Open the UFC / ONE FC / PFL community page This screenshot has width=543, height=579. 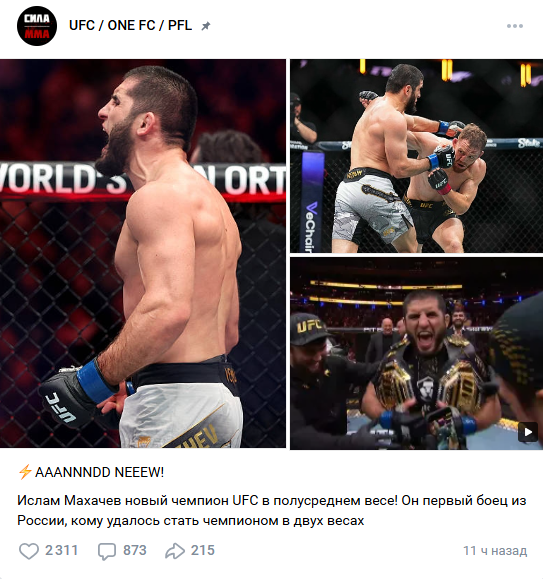click(130, 25)
